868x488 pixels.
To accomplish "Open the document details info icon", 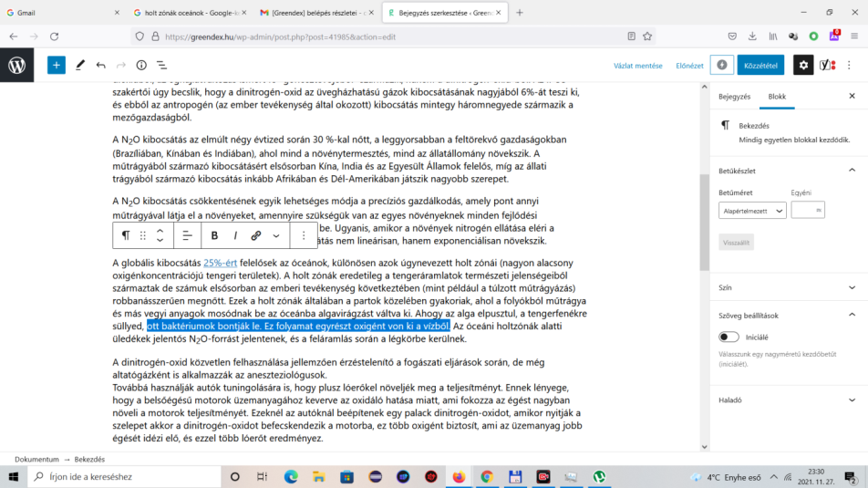I will (141, 65).
